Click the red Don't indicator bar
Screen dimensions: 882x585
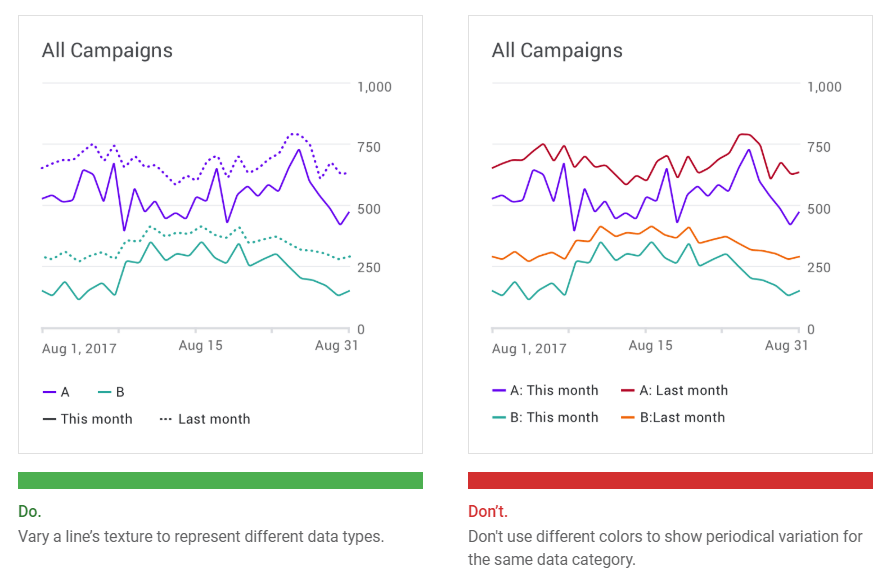click(x=670, y=480)
